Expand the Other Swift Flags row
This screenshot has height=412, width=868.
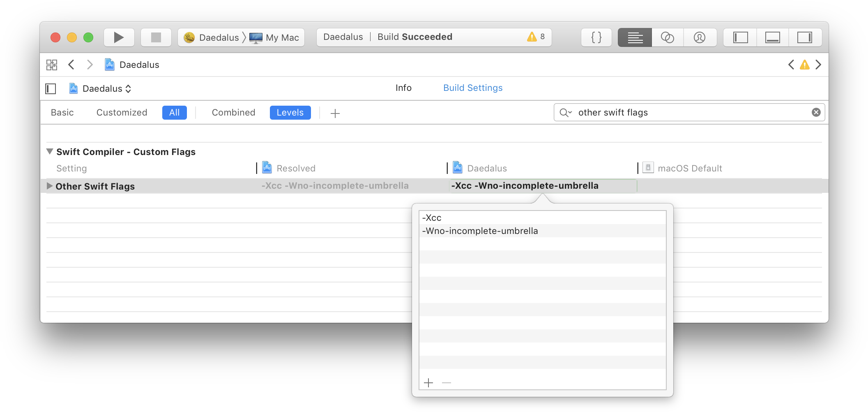tap(49, 186)
